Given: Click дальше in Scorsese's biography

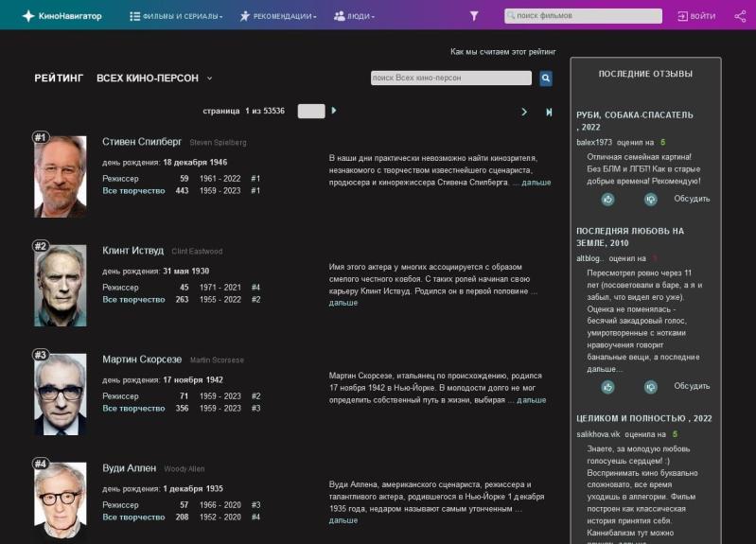Looking at the screenshot, I should point(532,400).
